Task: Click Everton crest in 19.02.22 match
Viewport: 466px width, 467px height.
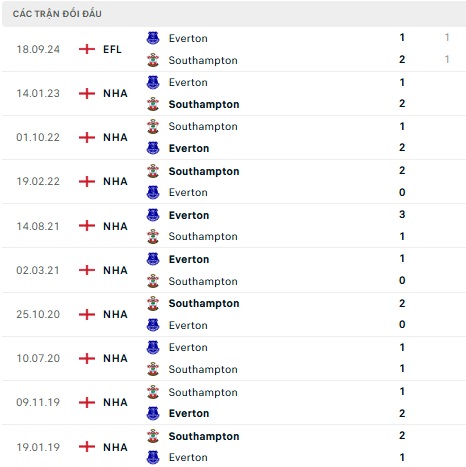Action: pos(153,192)
